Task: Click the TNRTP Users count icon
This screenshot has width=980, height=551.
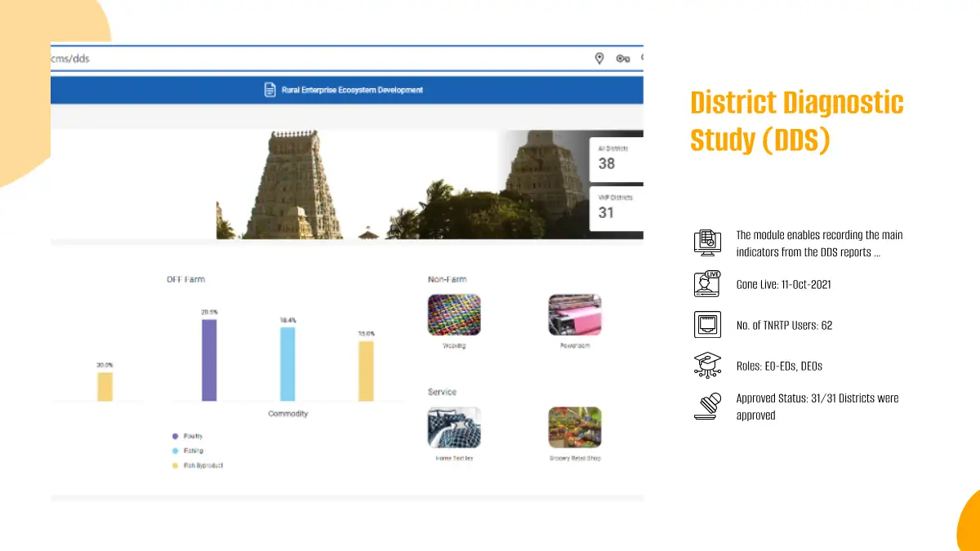Action: 707,325
